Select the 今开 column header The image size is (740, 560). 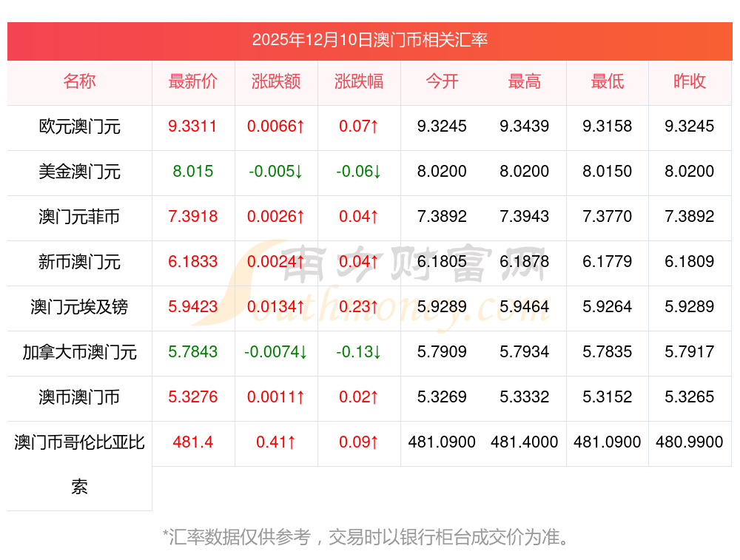[442, 81]
